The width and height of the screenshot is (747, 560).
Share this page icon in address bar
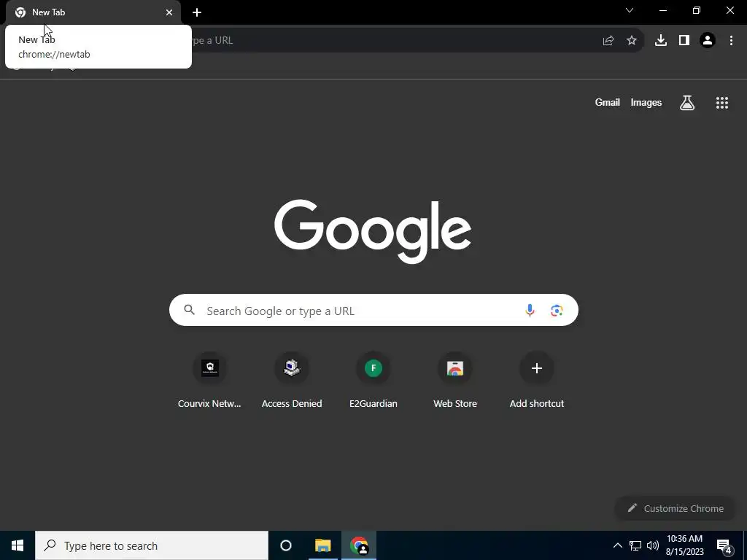[608, 41]
